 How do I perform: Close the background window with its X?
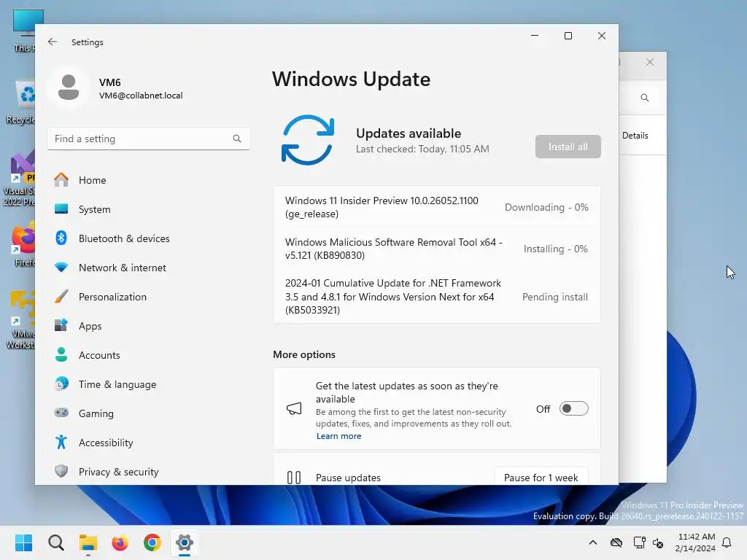pos(650,62)
